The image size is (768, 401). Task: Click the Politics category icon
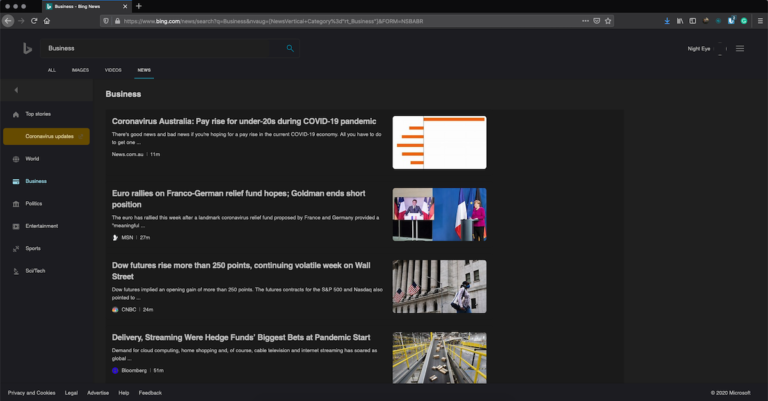tap(16, 204)
